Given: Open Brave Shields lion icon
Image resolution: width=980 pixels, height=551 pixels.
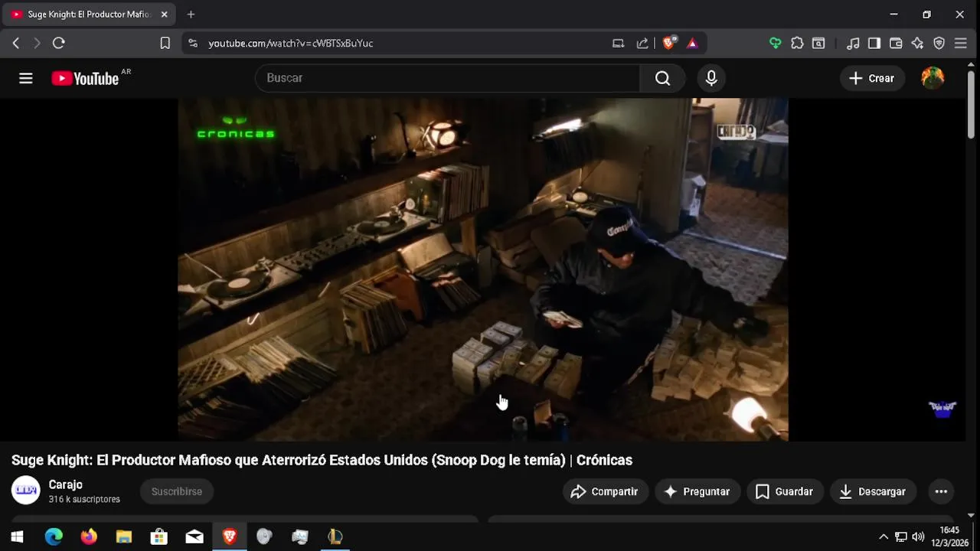Looking at the screenshot, I should tap(669, 43).
